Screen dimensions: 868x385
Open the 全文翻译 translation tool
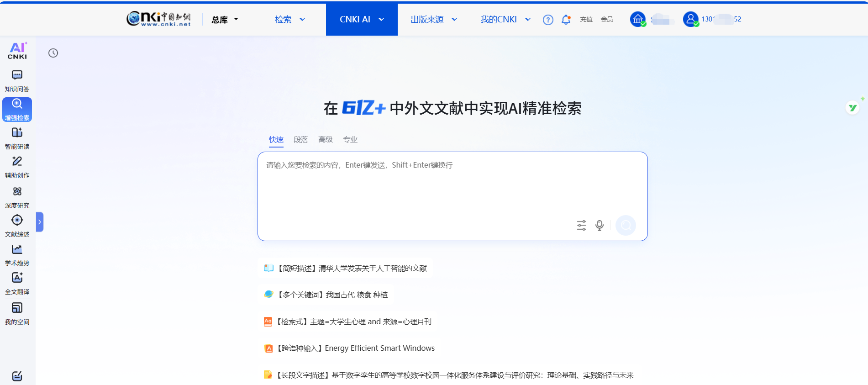coord(17,278)
